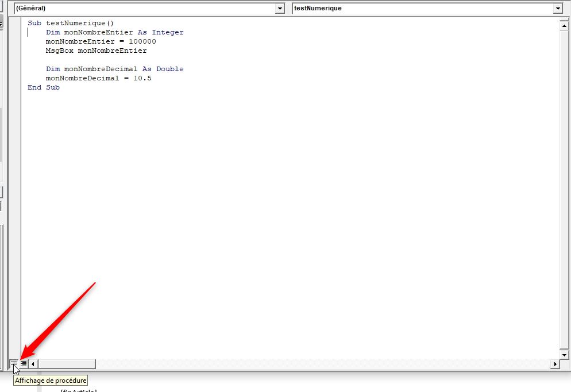Click the horizontal scrollbar right arrow
The height and width of the screenshot is (392, 571).
[555, 364]
